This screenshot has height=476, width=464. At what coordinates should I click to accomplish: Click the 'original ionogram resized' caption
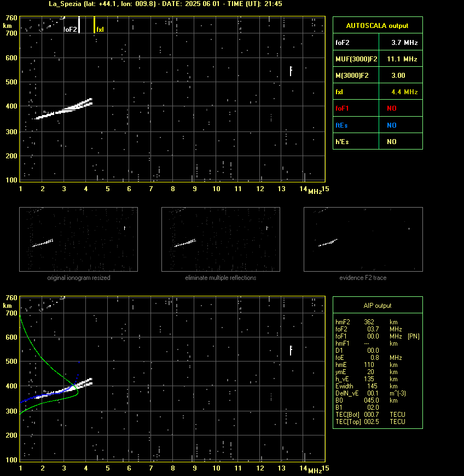[79, 278]
